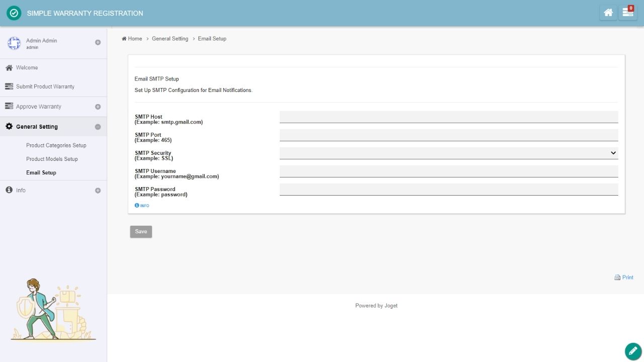Click the SMTP Host input field
The image size is (644, 362).
[x=448, y=117]
